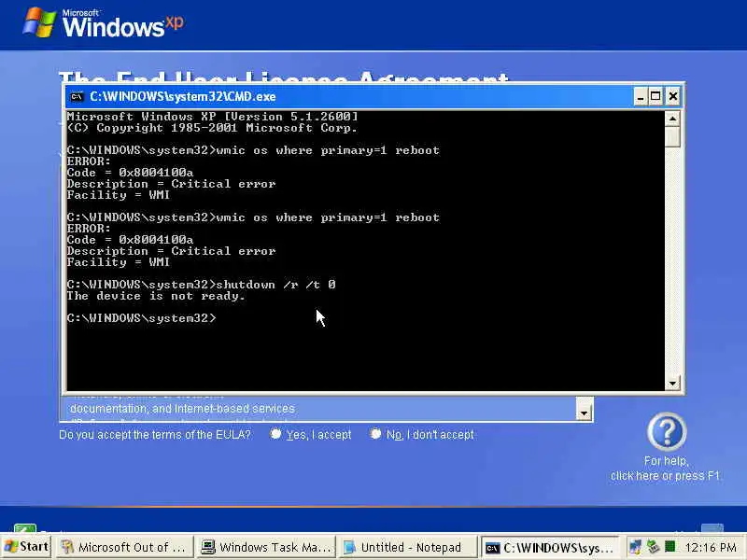This screenshot has width=747, height=560.
Task: Minimize the CMD.exe window
Action: point(641,97)
